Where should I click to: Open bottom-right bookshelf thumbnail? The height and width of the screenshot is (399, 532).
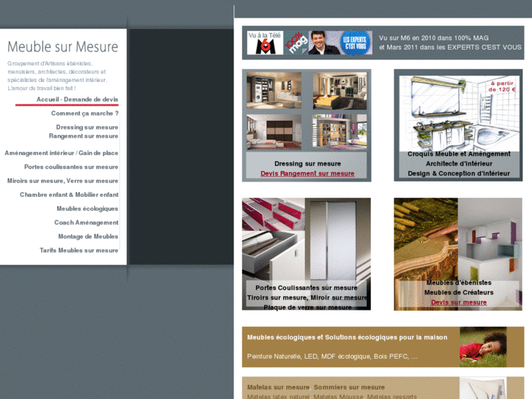pos(340,132)
